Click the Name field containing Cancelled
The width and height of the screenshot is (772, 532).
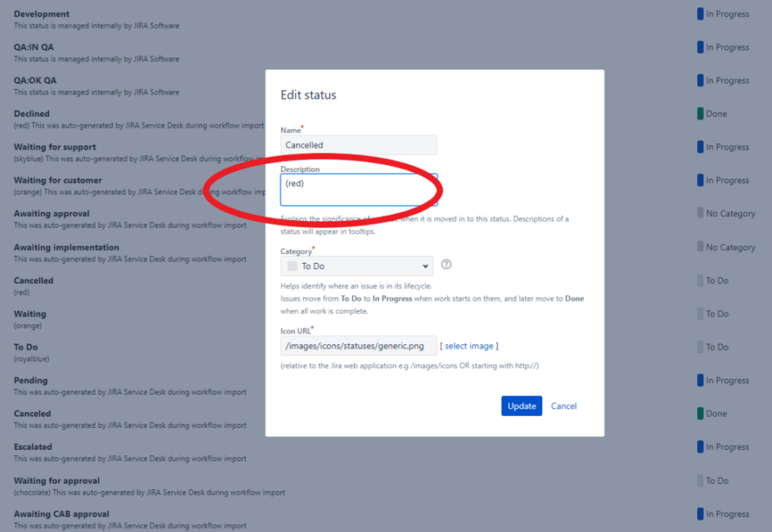(x=358, y=145)
